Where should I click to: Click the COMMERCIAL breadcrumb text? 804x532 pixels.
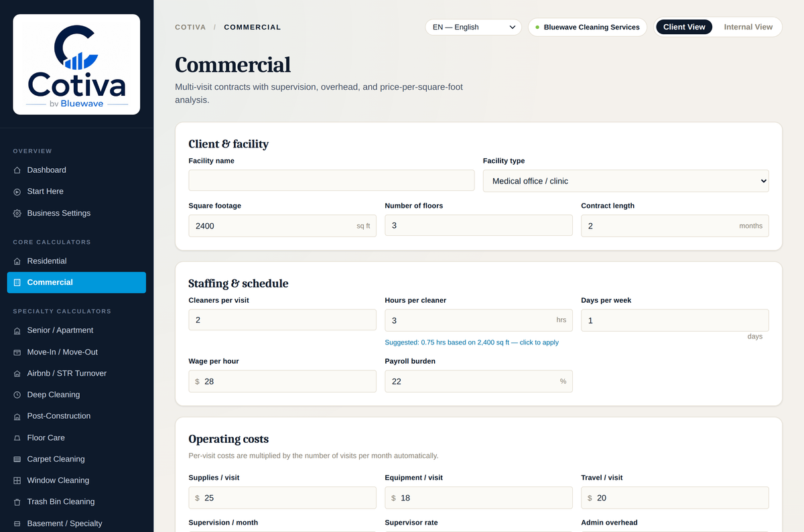pos(253,27)
